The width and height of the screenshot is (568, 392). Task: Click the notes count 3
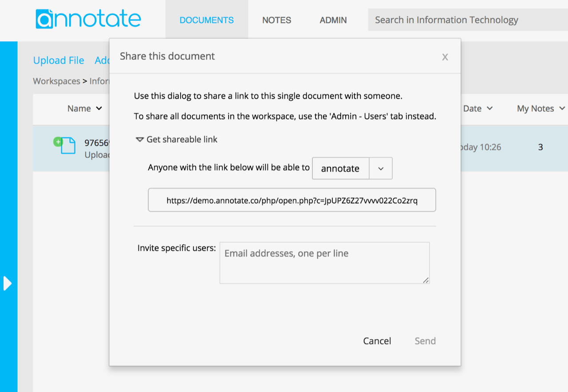540,147
